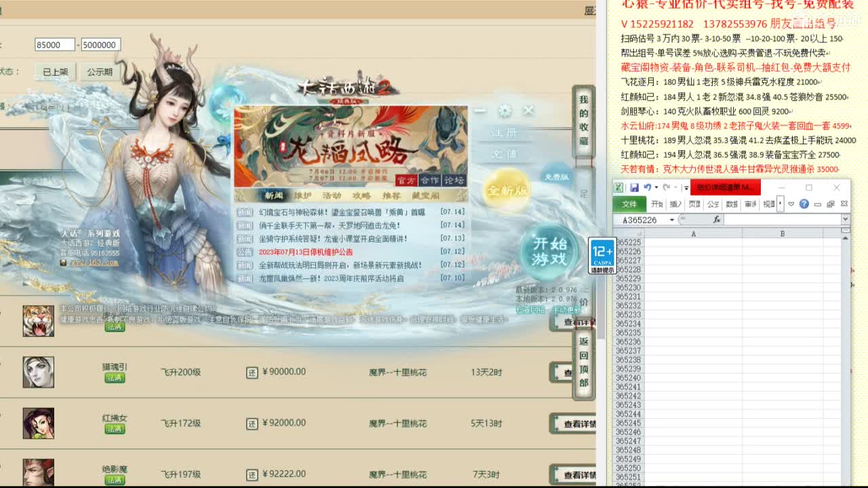Open the Name Box dropdown arrow

pos(671,220)
